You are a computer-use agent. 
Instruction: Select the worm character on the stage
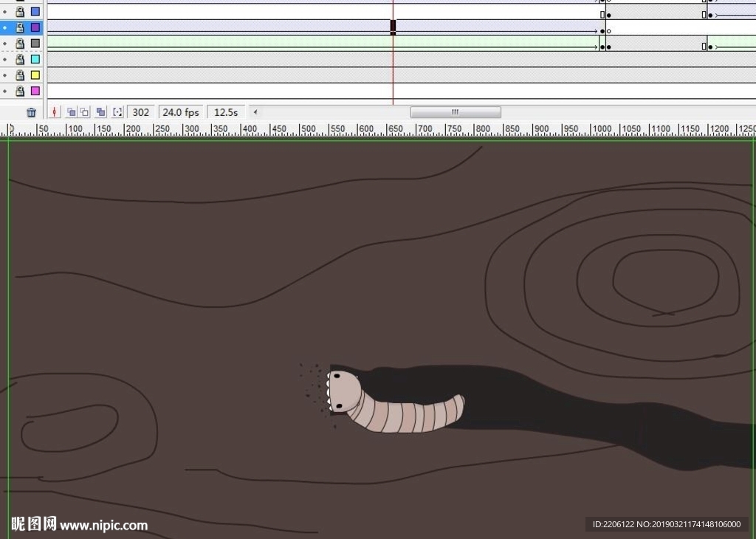coord(396,402)
